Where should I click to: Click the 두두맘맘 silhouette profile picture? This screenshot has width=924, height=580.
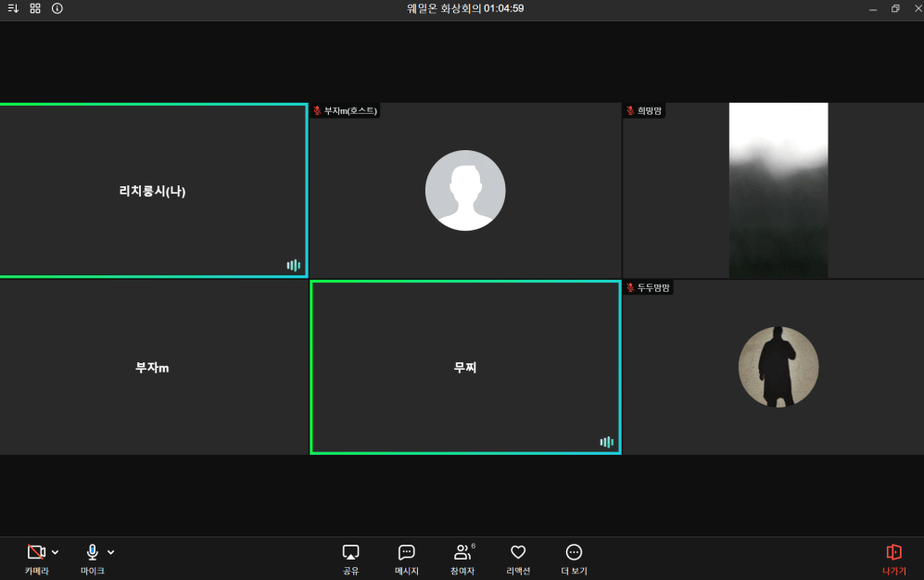pos(778,367)
